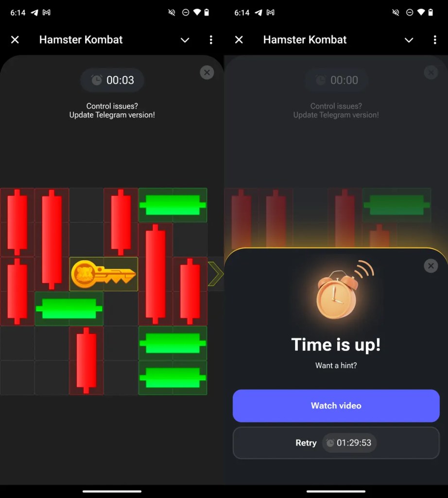Click the 00:03 countdown timer pill
Viewport: 448px width, 498px height.
point(112,80)
